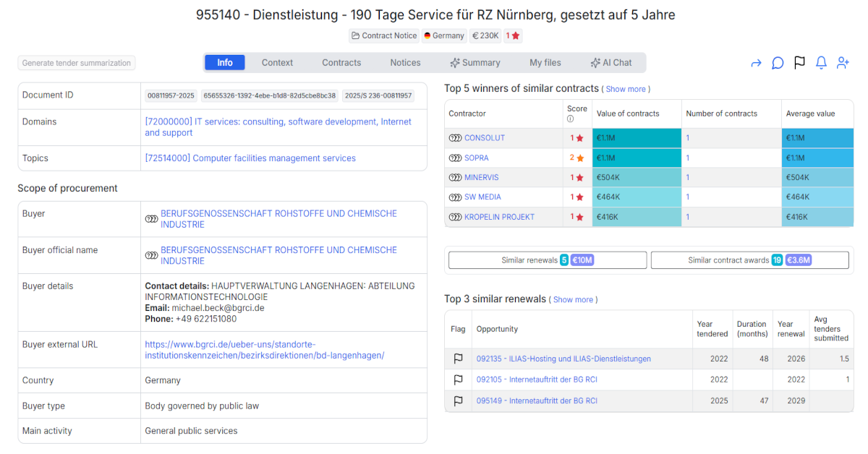Open the AI Chat tab
Screen dimensions: 868x454
(x=610, y=63)
